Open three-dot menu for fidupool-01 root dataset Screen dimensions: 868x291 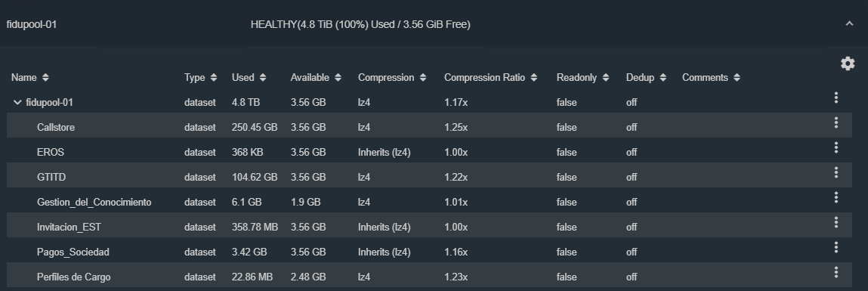point(836,98)
